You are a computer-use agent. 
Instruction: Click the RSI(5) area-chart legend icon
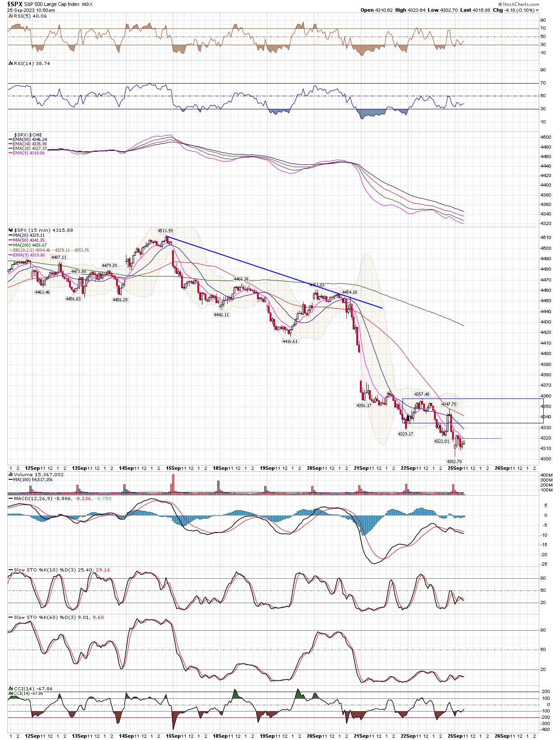[x=11, y=16]
